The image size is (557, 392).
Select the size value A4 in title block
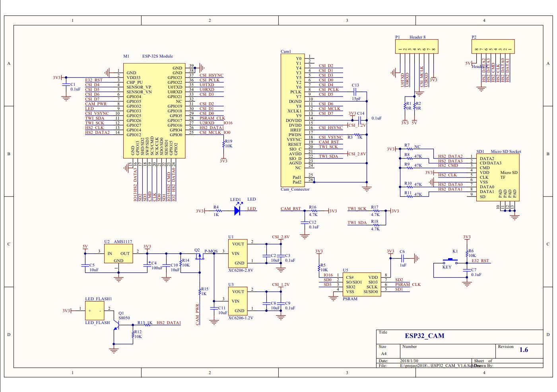click(x=384, y=353)
